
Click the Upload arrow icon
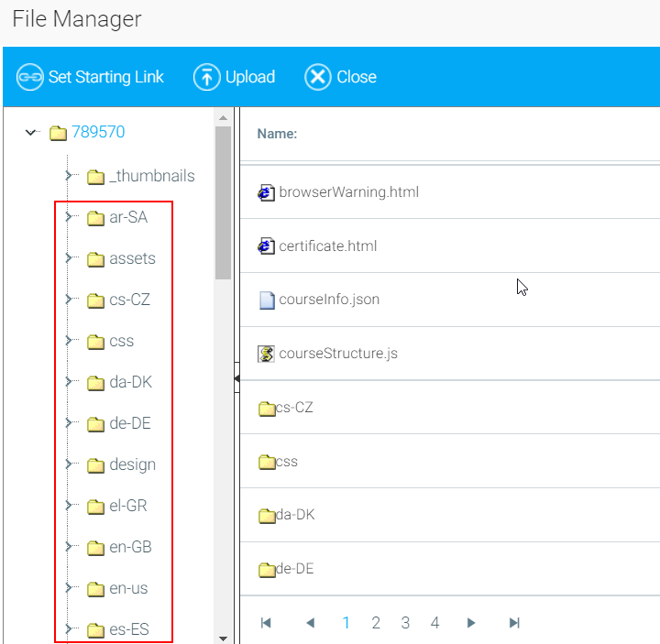point(207,77)
